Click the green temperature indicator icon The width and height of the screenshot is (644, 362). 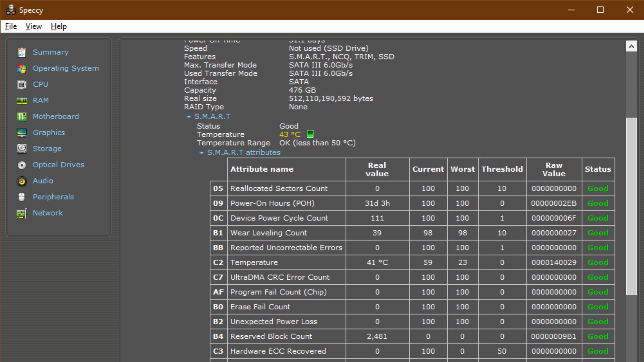pos(310,134)
